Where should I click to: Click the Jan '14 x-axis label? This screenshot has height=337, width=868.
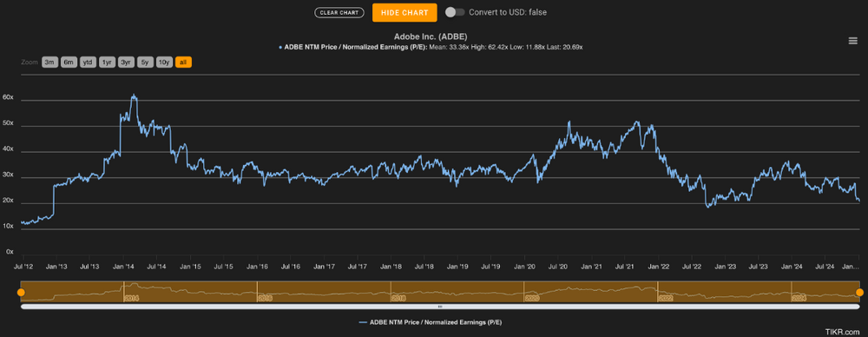[123, 267]
